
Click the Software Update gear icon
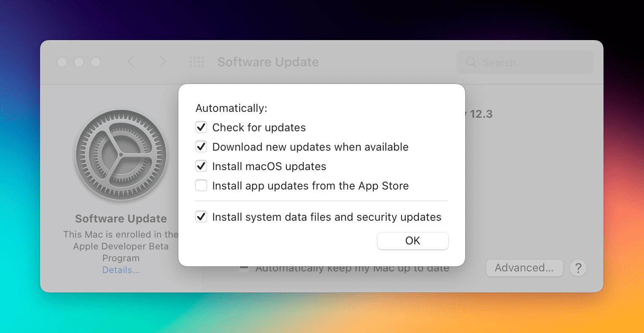click(x=121, y=155)
